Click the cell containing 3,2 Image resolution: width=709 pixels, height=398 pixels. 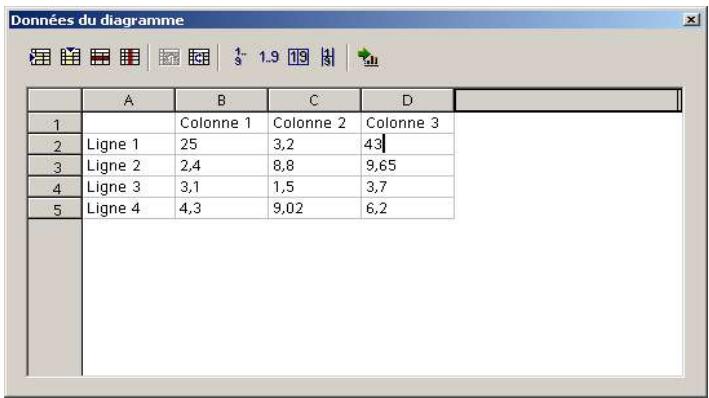pyautogui.click(x=314, y=144)
